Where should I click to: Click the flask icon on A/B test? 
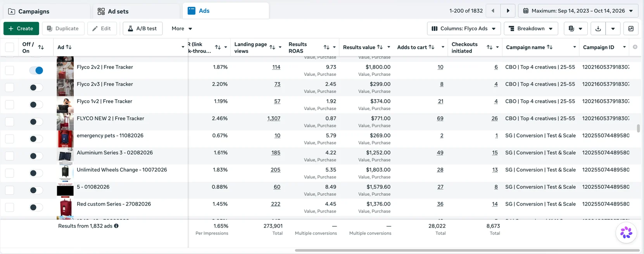tap(131, 28)
